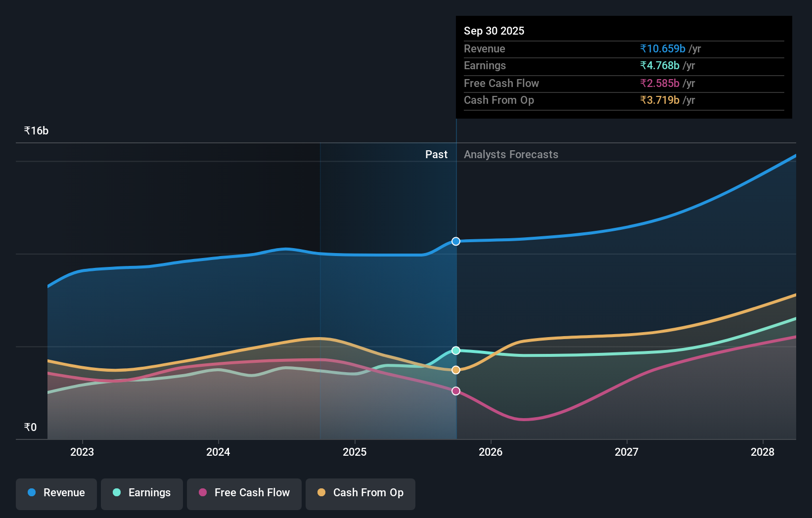Open the Free Cash Flow legend options
Image resolution: width=812 pixels, height=518 pixels.
coord(244,493)
